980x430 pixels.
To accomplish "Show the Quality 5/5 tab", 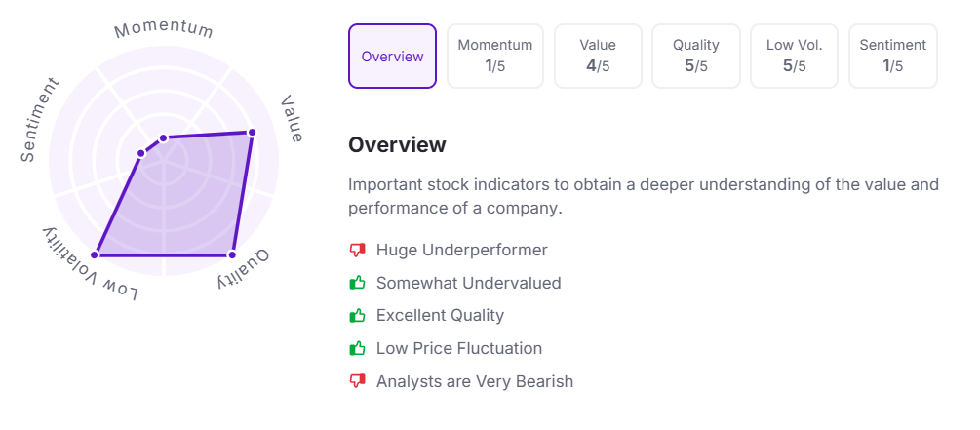I will [x=696, y=57].
